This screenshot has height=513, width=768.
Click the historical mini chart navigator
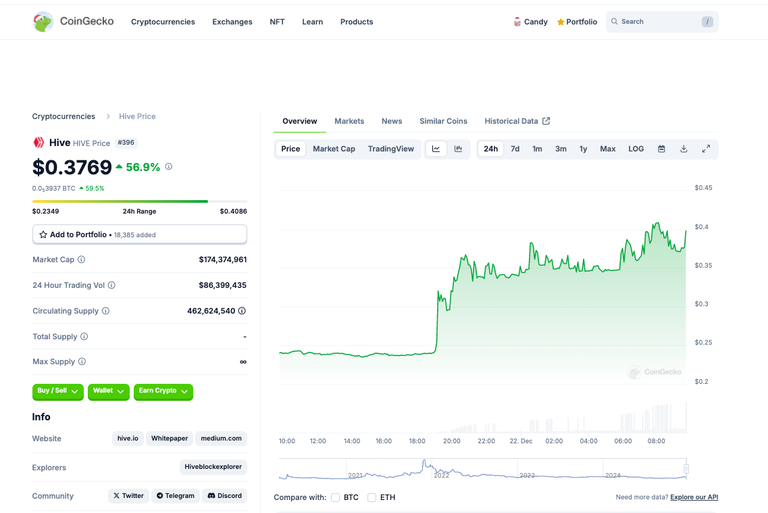[484, 469]
